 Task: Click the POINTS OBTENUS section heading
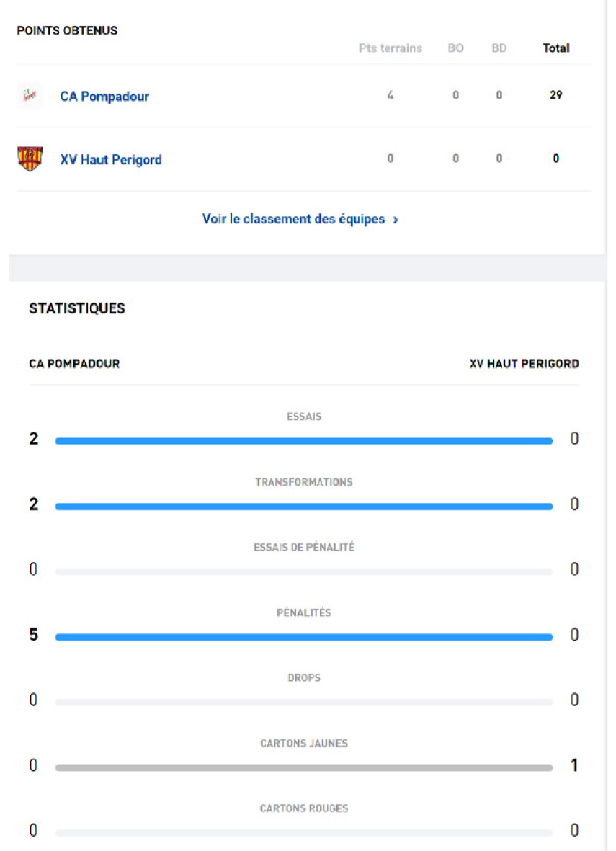pos(67,31)
